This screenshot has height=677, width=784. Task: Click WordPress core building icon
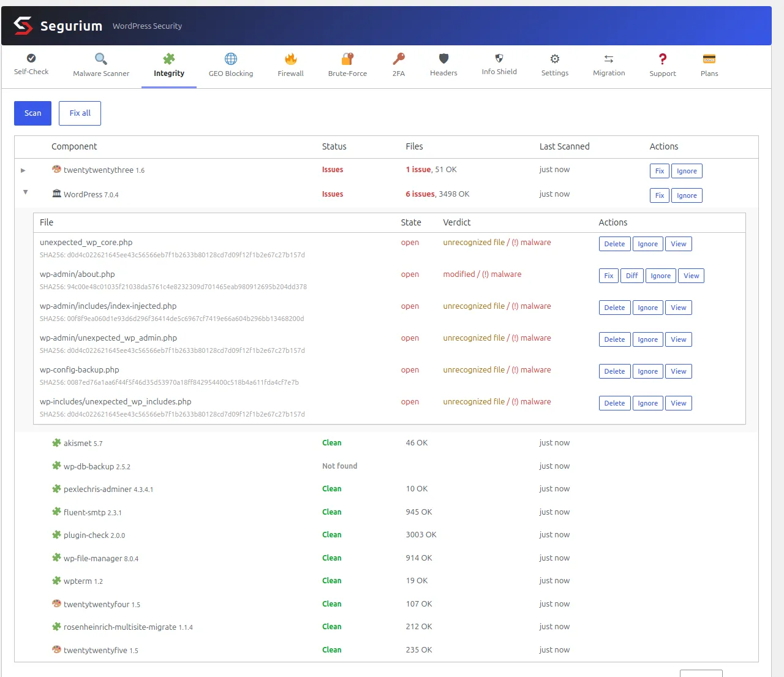tap(56, 194)
